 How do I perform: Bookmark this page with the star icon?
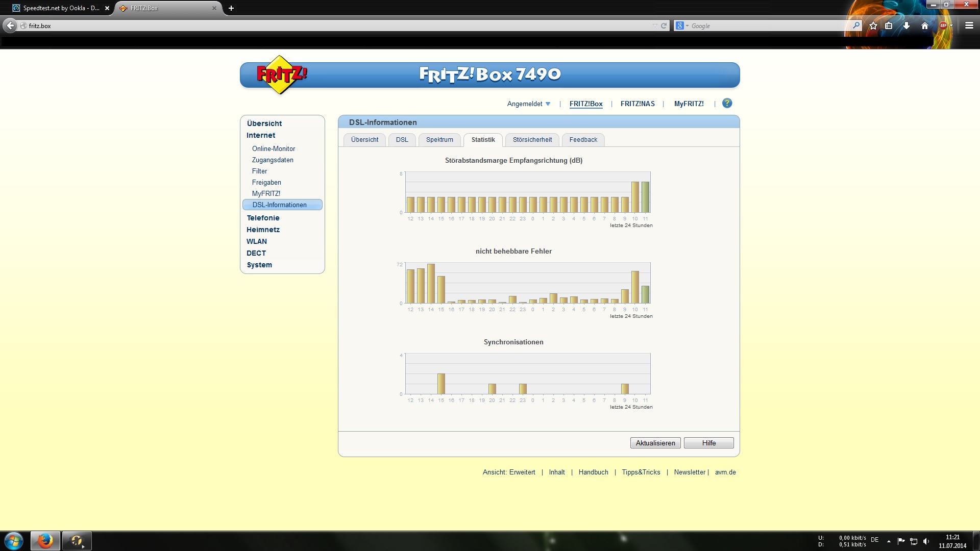point(873,26)
